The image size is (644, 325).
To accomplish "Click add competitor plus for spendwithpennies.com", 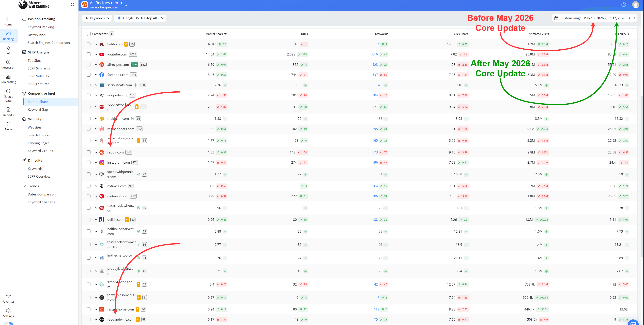I will pyautogui.click(x=139, y=174).
